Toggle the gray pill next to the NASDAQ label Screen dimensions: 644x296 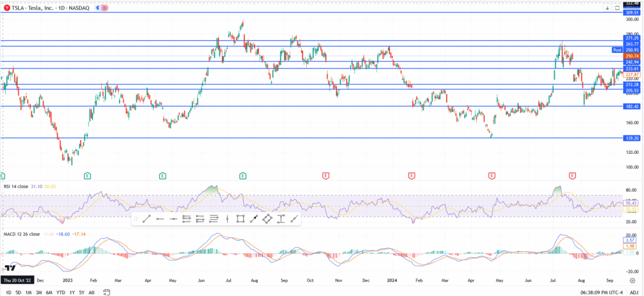[96, 8]
